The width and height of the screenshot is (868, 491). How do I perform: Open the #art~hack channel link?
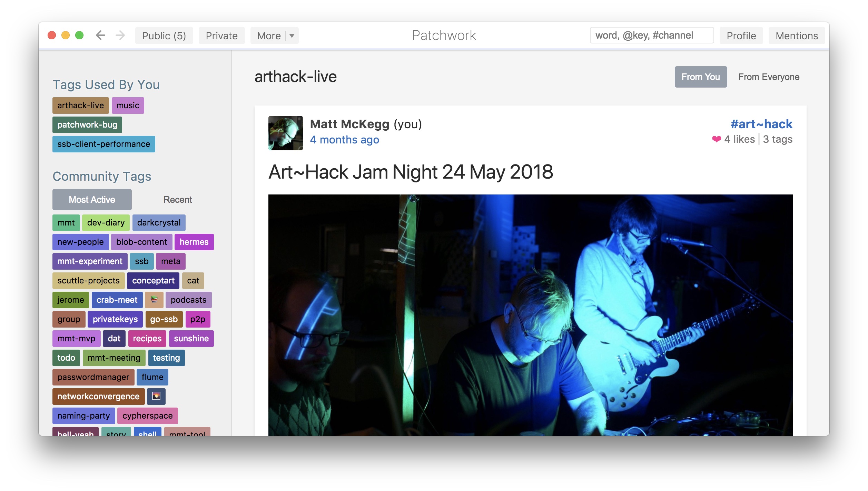(x=761, y=124)
